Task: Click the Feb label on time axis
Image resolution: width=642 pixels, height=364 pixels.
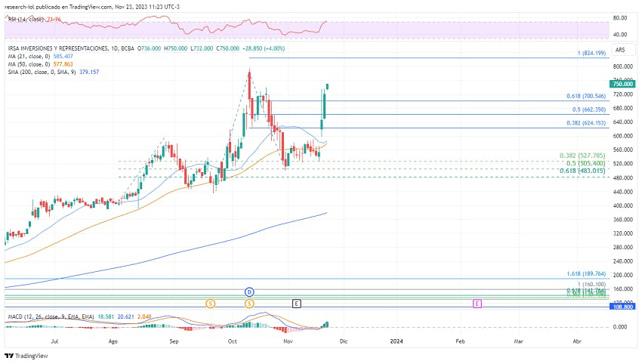Action: [x=460, y=341]
